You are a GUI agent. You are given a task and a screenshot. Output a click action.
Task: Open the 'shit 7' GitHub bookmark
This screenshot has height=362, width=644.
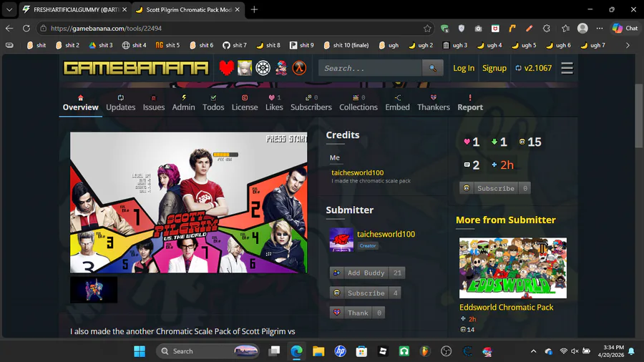point(235,45)
